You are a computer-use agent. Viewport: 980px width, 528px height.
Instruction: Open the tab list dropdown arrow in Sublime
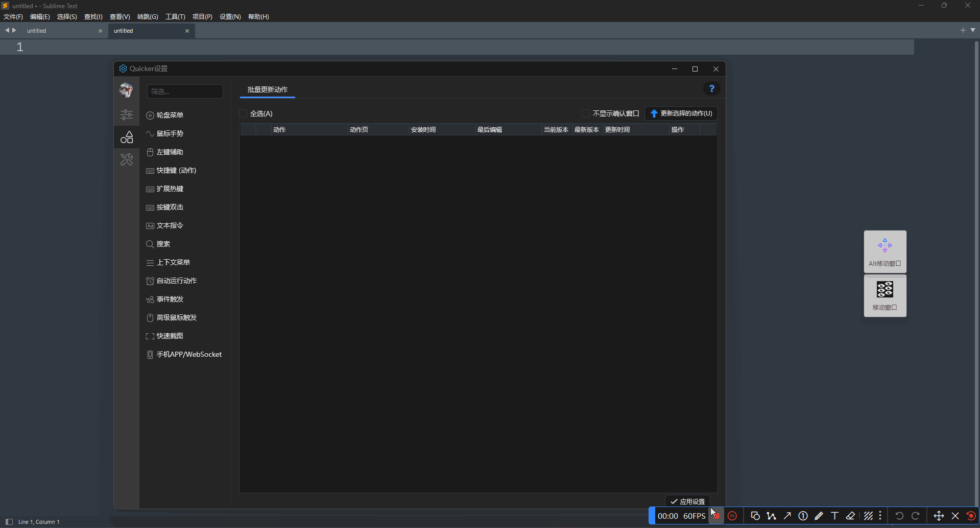point(973,30)
